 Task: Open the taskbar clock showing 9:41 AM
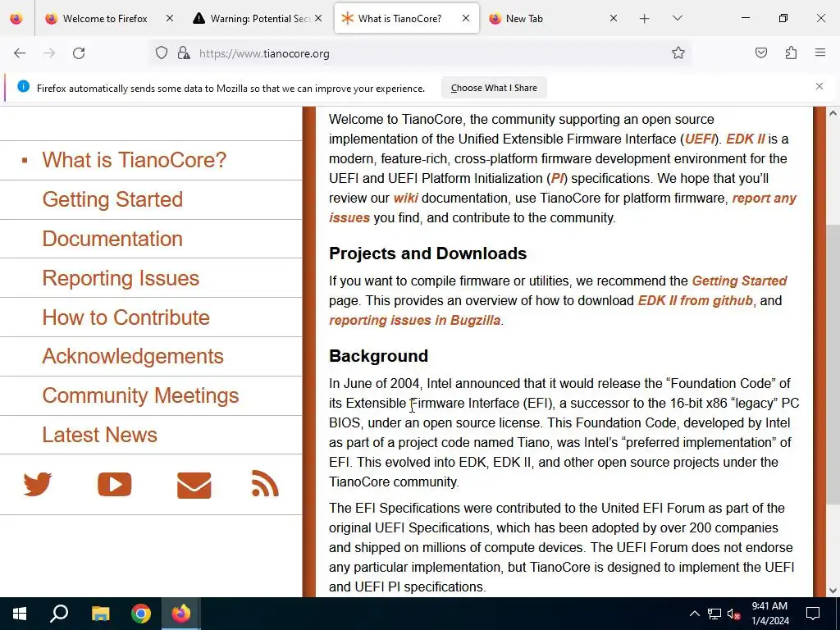(x=769, y=614)
